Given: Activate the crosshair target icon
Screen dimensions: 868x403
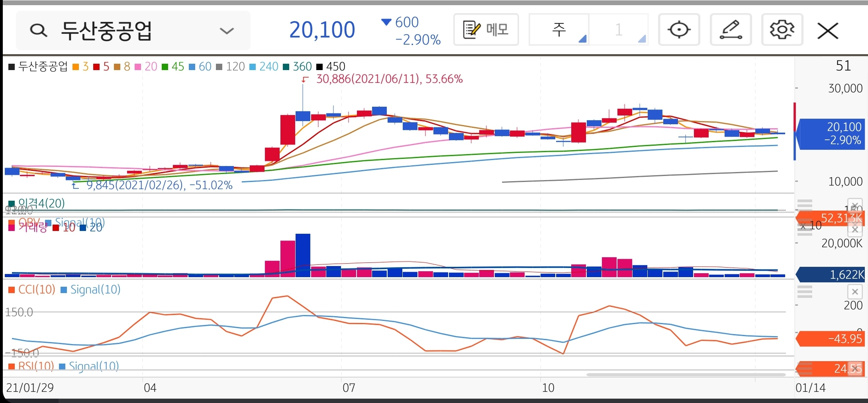Looking at the screenshot, I should (x=679, y=29).
